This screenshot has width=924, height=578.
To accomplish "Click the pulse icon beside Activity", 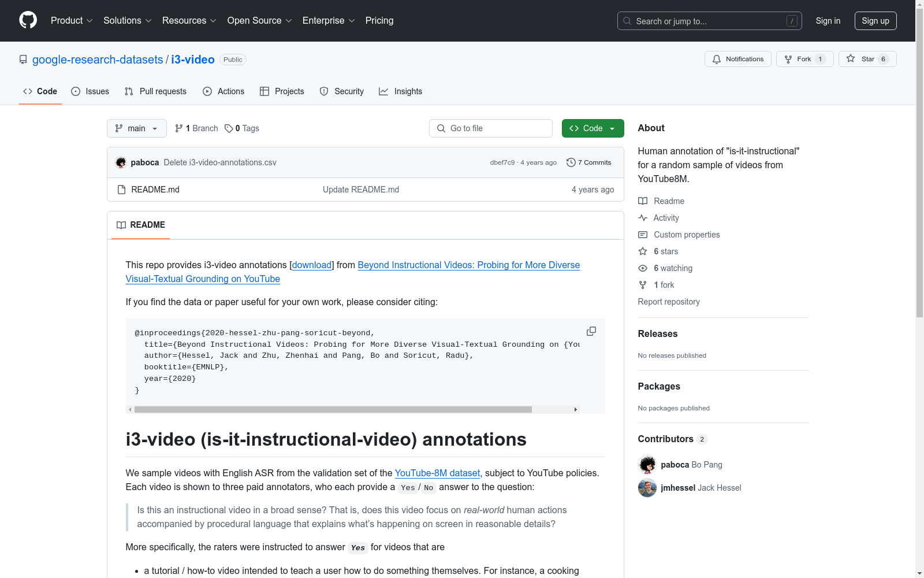I will coord(643,218).
